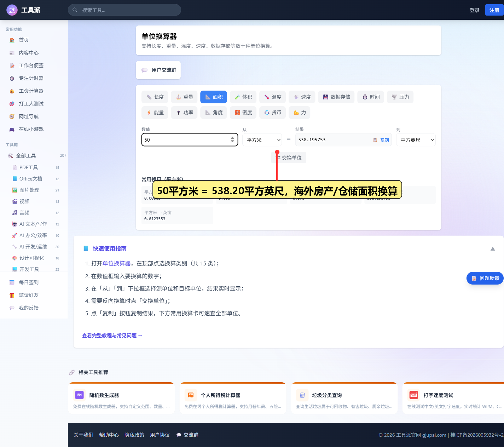Switch to 功率 unit tab
504x447 pixels.
(x=184, y=113)
